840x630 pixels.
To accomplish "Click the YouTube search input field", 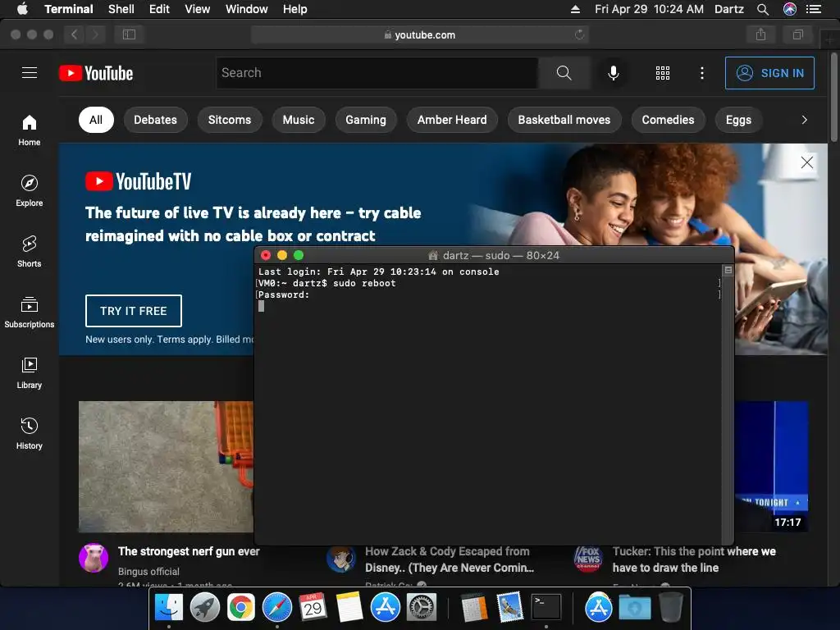I will point(377,73).
